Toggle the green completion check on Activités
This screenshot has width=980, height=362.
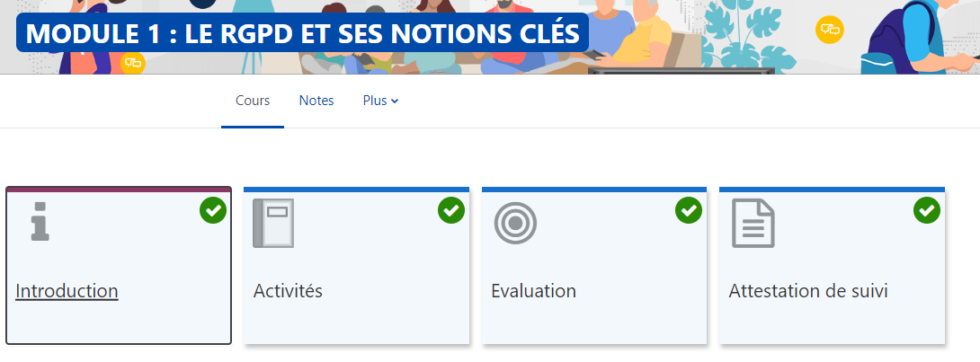[x=451, y=210]
